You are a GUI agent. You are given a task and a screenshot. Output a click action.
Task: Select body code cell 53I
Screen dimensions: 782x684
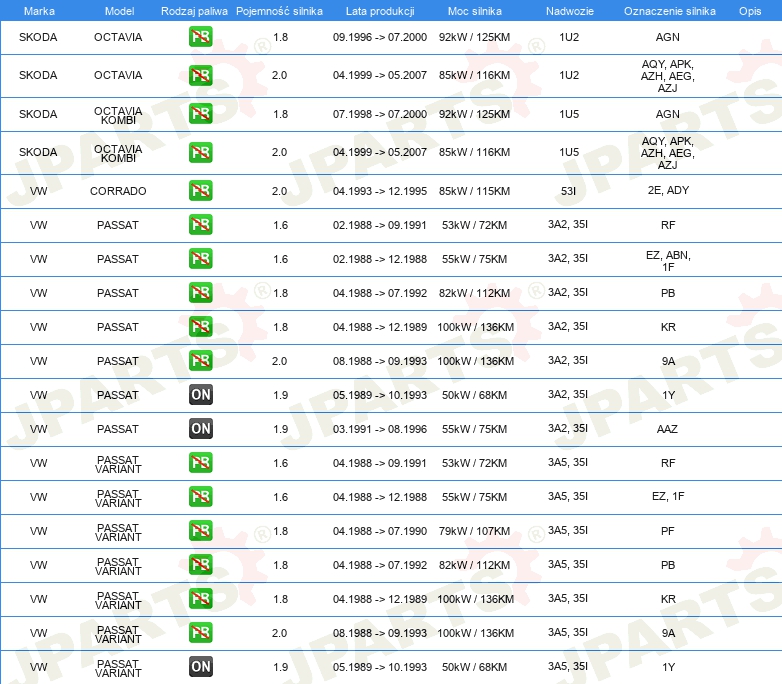[x=568, y=191]
